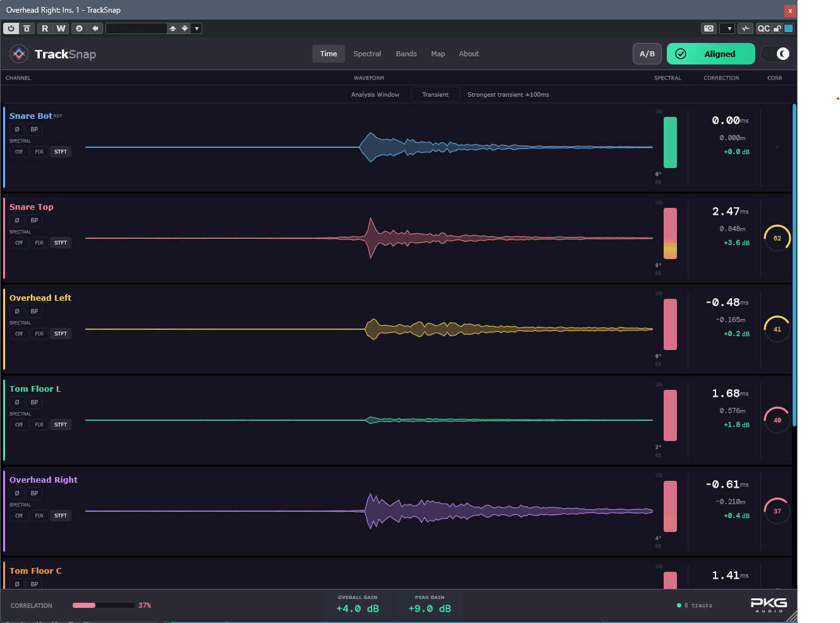This screenshot has height=623, width=840.
Task: Open the Bands tab
Action: tap(406, 54)
